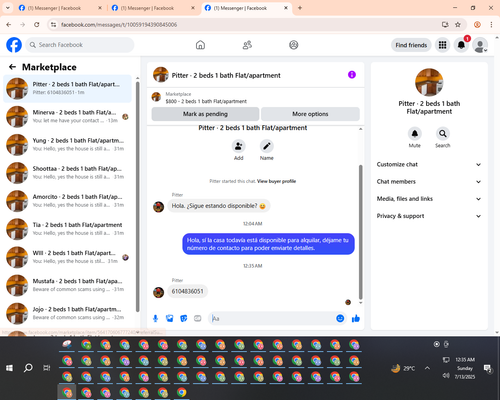Open Windows taskbar search
Screen dimensions: 500x400
pos(28,368)
